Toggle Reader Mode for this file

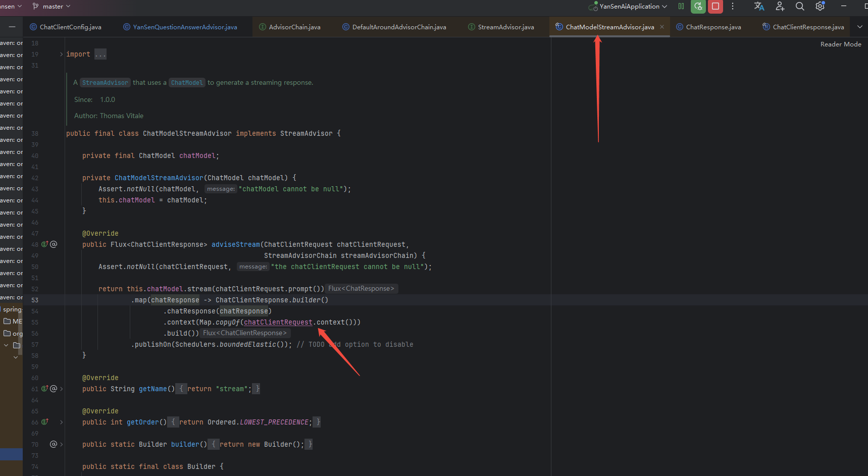point(841,44)
